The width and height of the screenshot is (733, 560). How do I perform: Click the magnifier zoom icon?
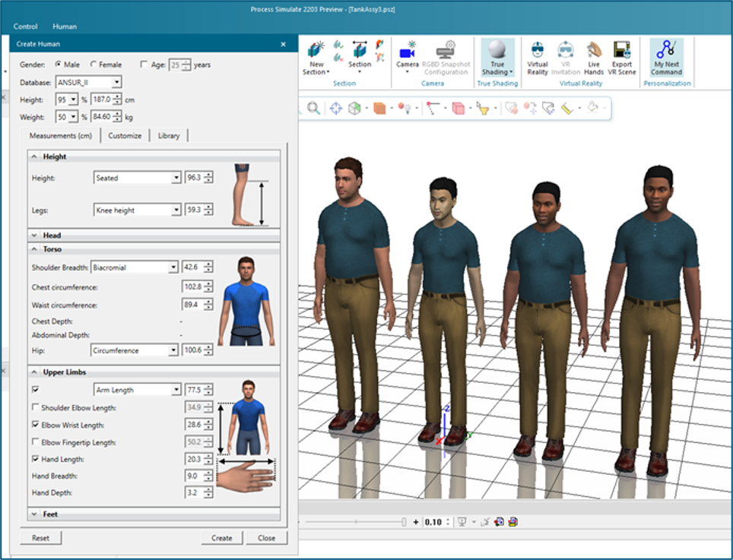point(313,109)
